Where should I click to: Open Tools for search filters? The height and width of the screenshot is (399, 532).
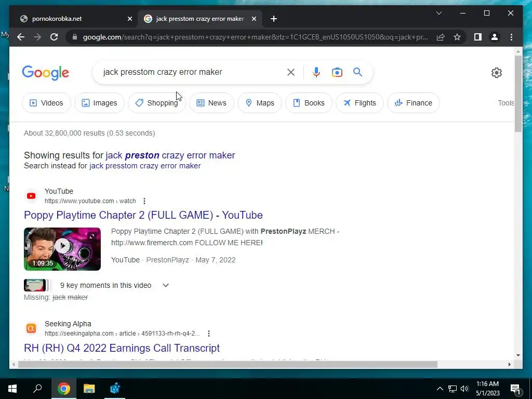(506, 103)
